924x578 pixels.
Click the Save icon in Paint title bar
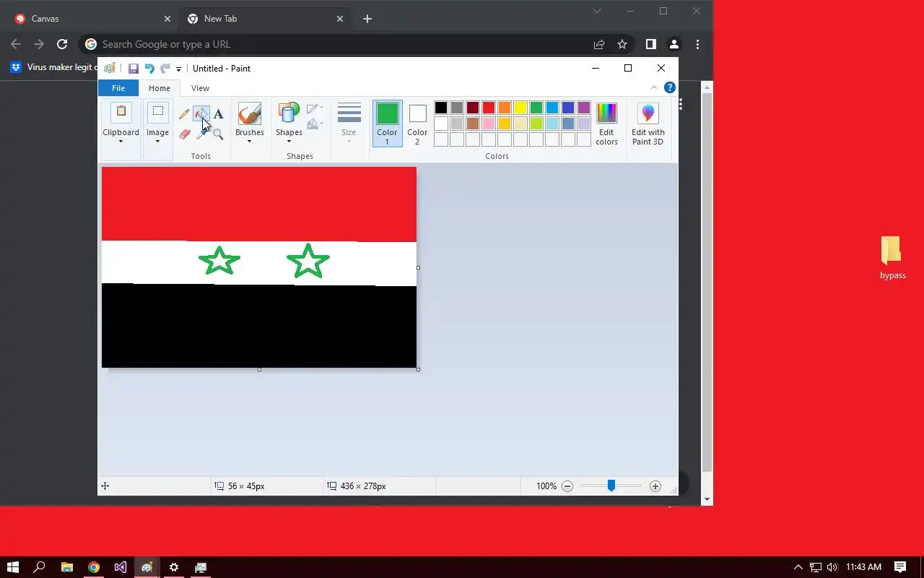pos(134,69)
